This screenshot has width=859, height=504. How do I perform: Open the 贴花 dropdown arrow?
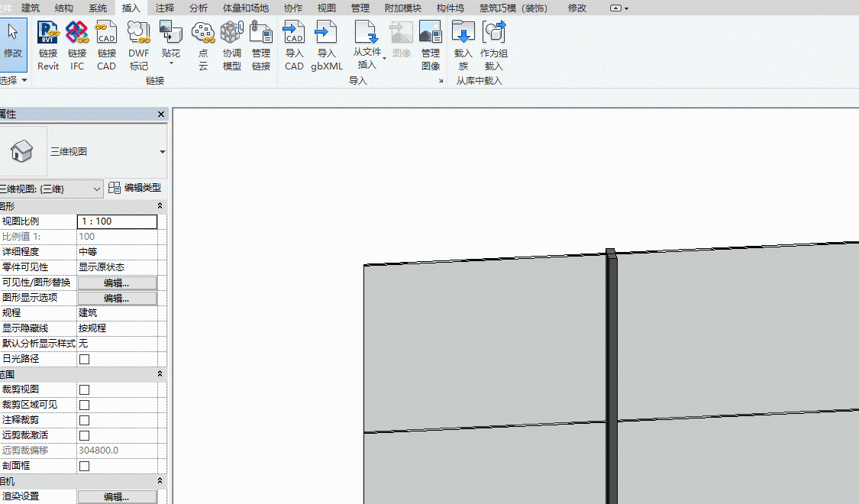pyautogui.click(x=171, y=63)
